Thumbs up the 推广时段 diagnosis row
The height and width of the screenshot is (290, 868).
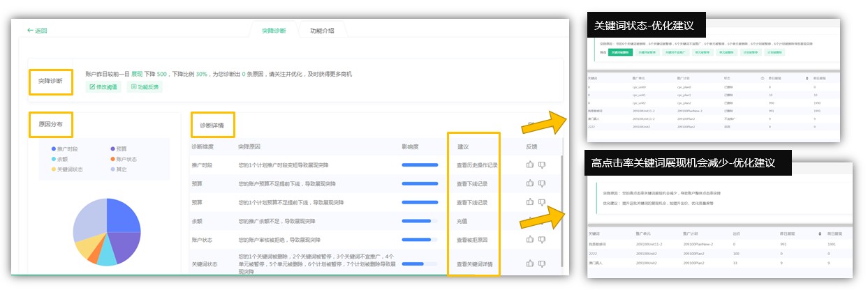[529, 165]
